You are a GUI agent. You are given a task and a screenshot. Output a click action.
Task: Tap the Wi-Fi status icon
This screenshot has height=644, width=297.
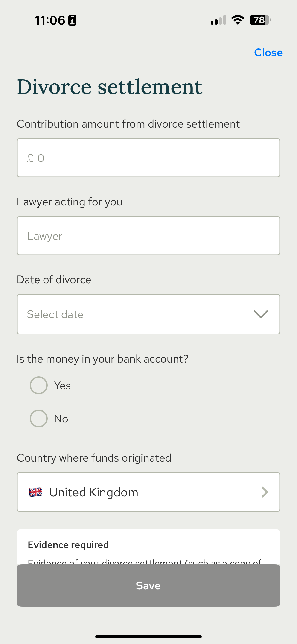pyautogui.click(x=238, y=20)
